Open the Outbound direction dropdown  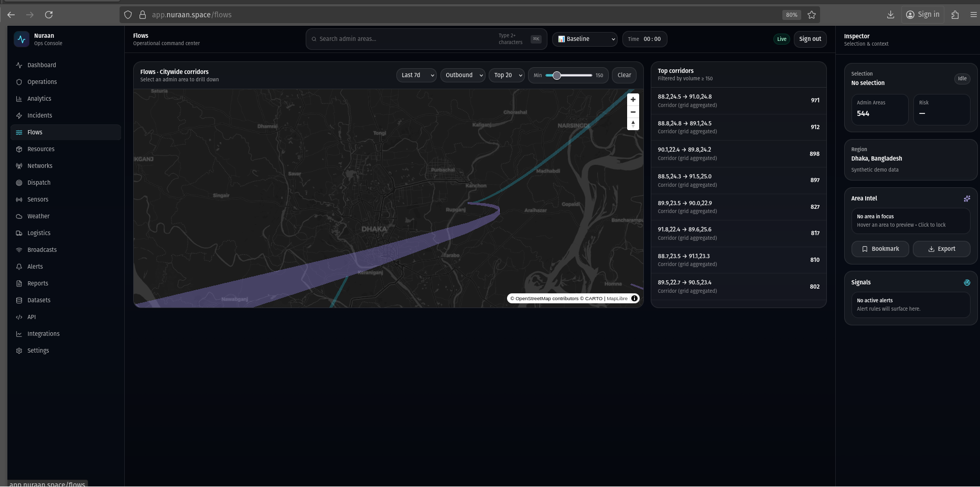[x=464, y=76]
